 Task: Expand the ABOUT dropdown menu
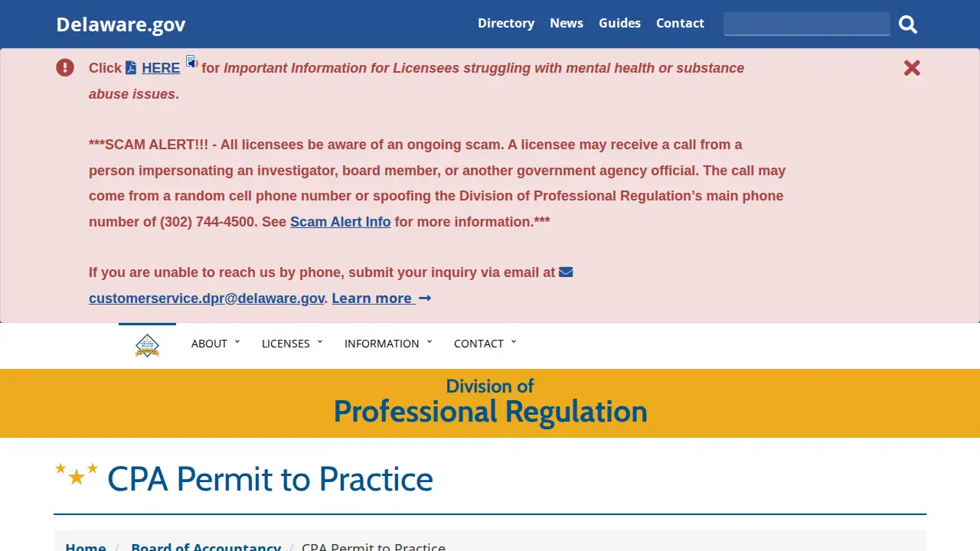click(x=215, y=344)
